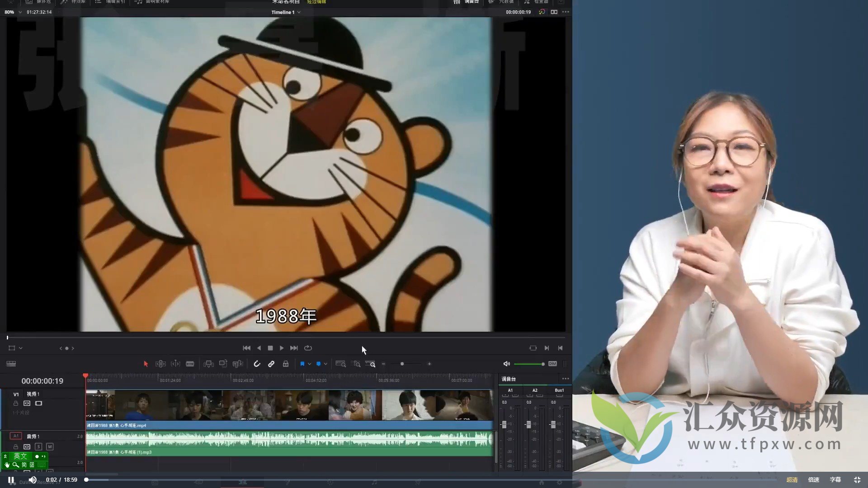Open the marker color dropdown arrow
868x488 pixels.
325,364
